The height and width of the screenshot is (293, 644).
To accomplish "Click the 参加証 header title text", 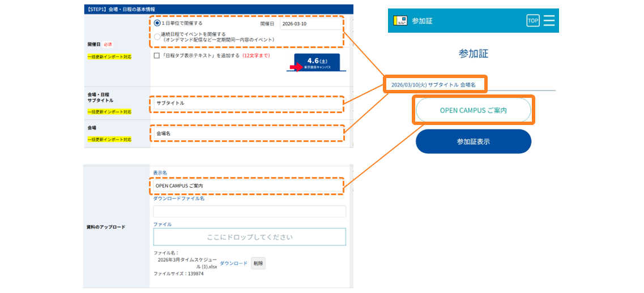I will pos(422,20).
